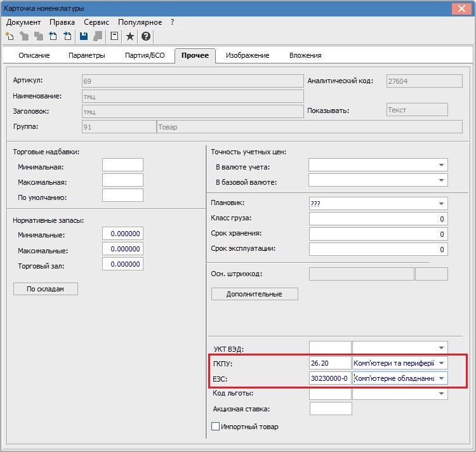
Task: Switch to the Изображение tab
Action: pos(248,55)
